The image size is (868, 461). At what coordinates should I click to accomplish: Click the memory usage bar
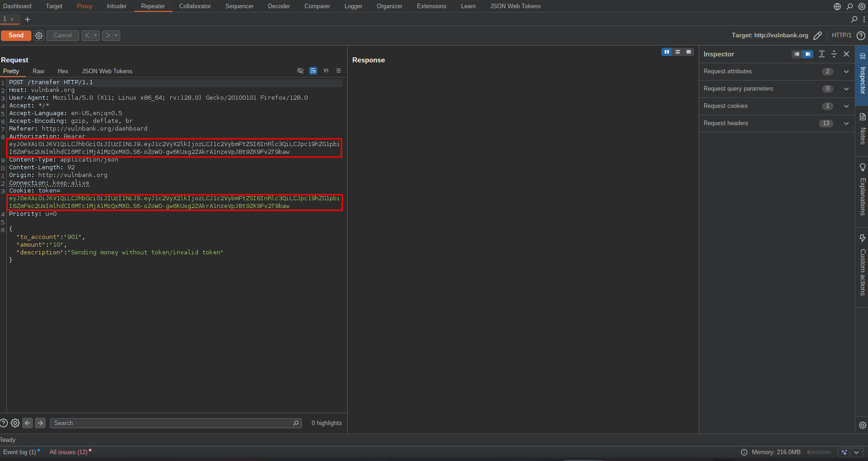819,452
